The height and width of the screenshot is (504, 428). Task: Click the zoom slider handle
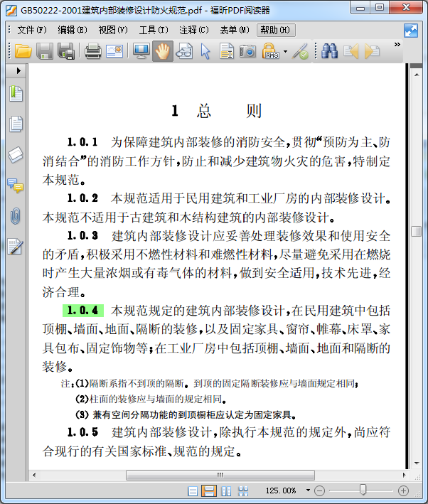coord(363,490)
